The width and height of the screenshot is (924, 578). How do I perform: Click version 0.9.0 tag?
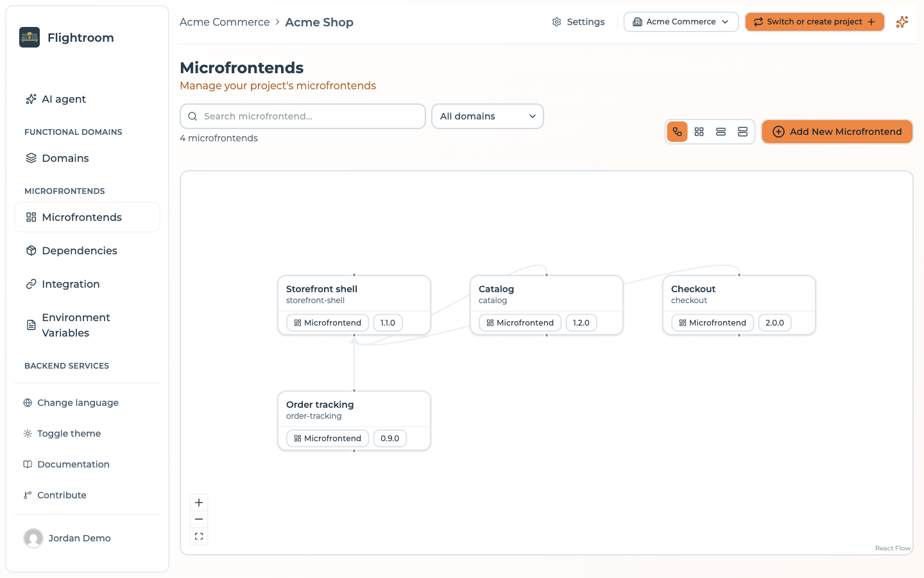coord(390,438)
